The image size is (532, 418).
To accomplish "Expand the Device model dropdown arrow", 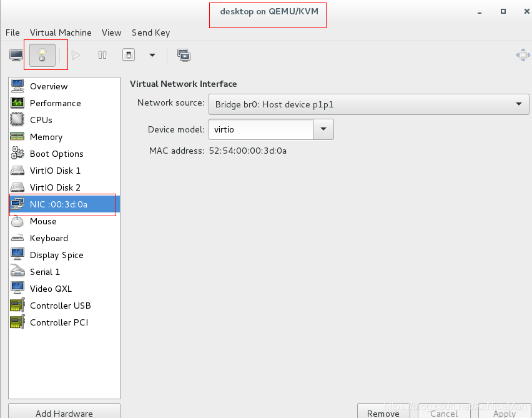I will coord(323,129).
